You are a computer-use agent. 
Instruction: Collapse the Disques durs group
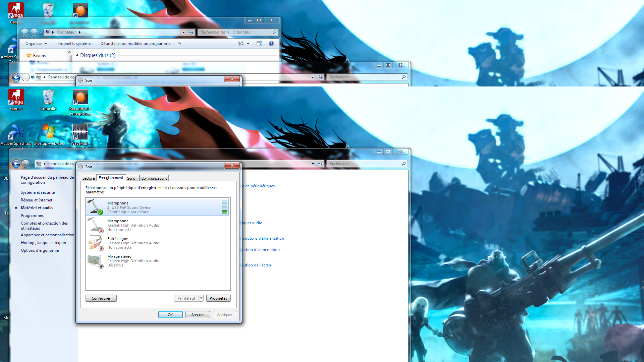pyautogui.click(x=77, y=55)
